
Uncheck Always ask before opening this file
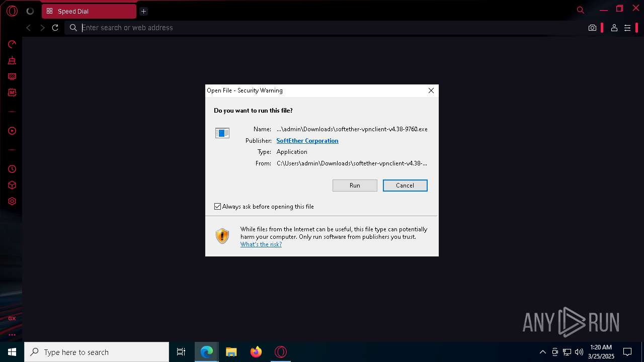[x=218, y=207]
